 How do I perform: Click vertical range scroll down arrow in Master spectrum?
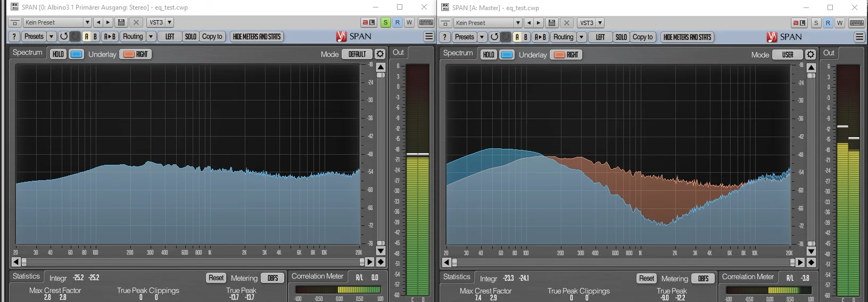click(x=811, y=251)
